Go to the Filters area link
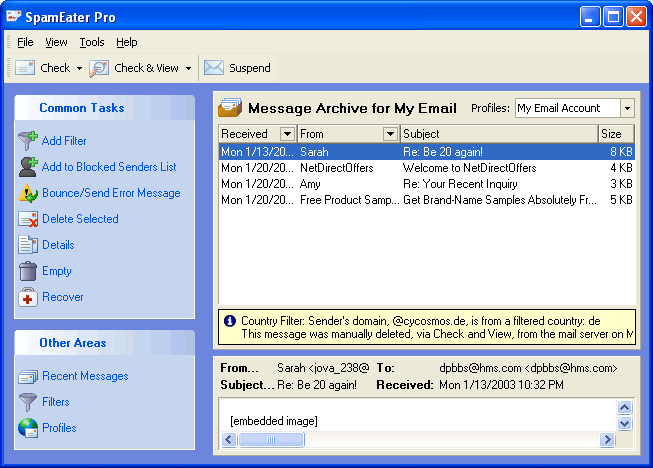653x468 pixels. (56, 402)
